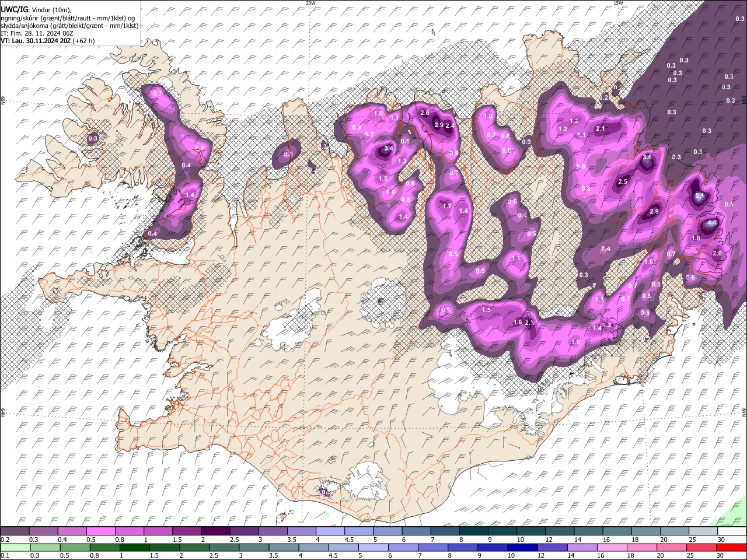The width and height of the screenshot is (747, 560).
Task: Click the 2.3 snowfall value on the map
Action: tap(529, 323)
